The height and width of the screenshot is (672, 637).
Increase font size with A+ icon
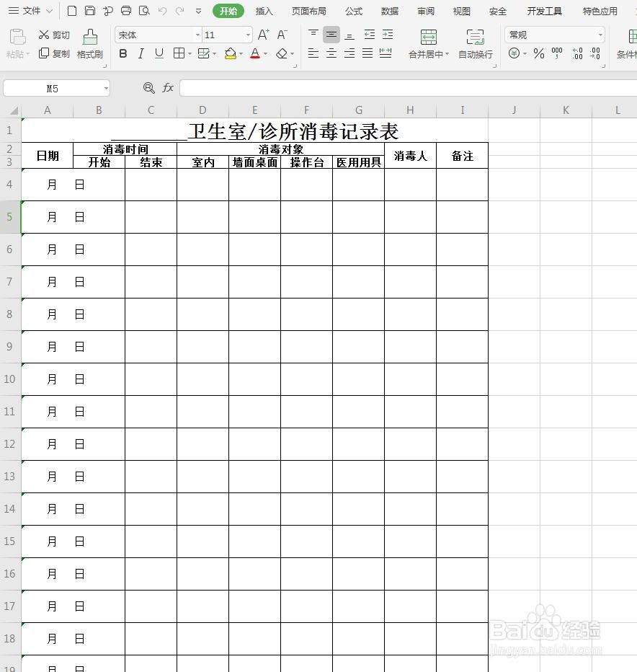click(x=262, y=34)
